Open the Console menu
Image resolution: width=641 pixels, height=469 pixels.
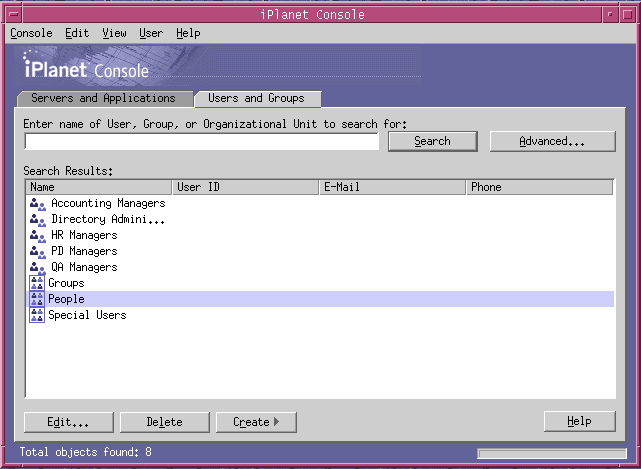pyautogui.click(x=31, y=33)
